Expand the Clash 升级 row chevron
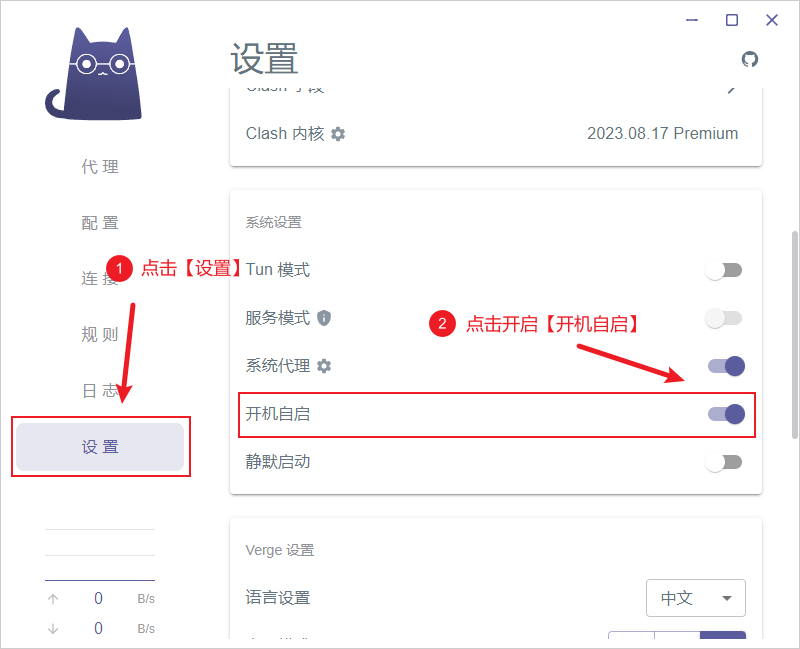 click(x=731, y=87)
